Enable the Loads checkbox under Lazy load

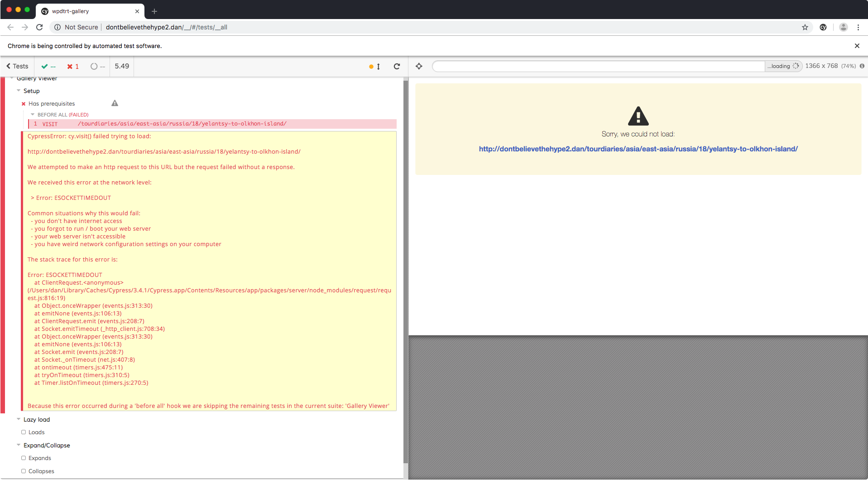(x=24, y=432)
